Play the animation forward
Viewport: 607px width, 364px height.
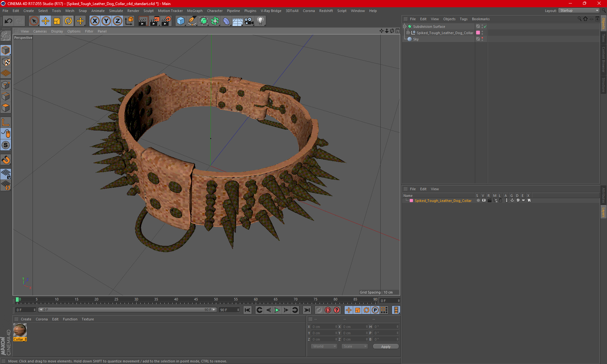click(x=277, y=310)
